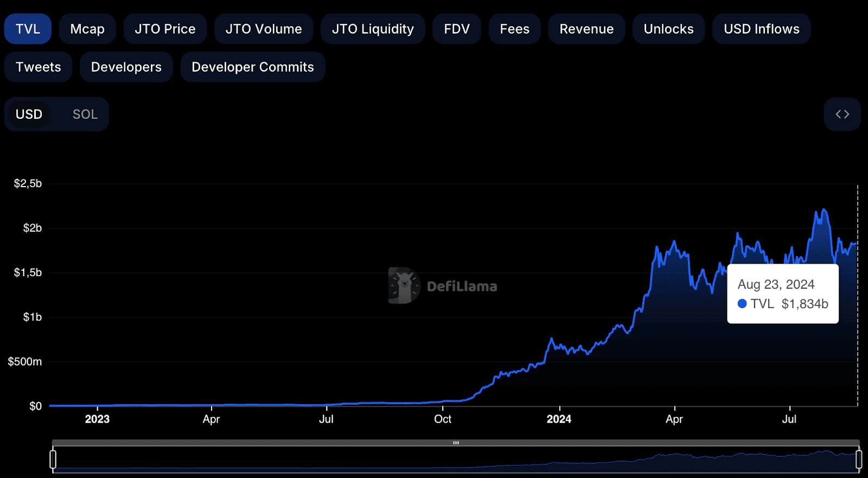This screenshot has width=868, height=478.
Task: Enable the FDV metric
Action: 457,29
